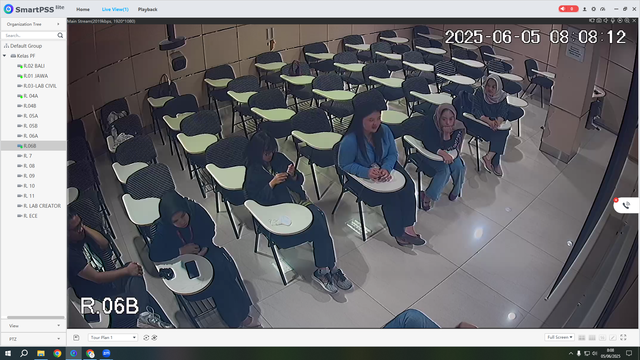Open File Explorer from taskbar
640x360 pixels.
pyautogui.click(x=41, y=353)
